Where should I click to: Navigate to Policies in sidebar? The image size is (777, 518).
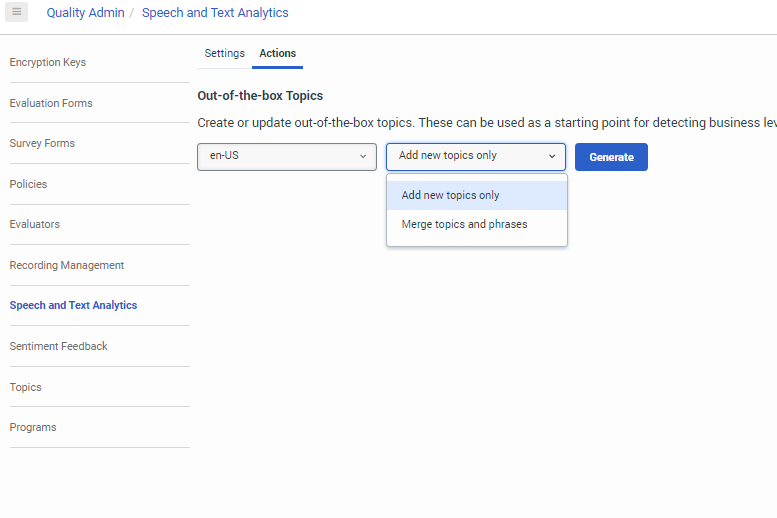point(28,184)
